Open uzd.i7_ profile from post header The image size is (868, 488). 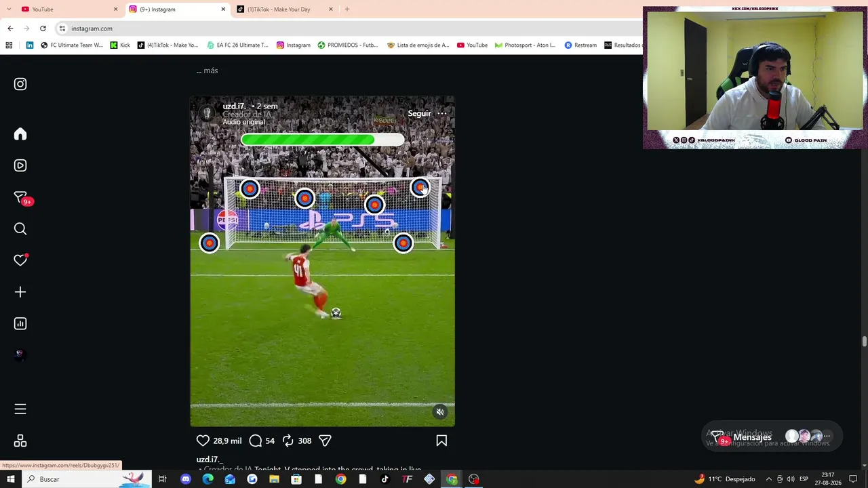point(235,106)
